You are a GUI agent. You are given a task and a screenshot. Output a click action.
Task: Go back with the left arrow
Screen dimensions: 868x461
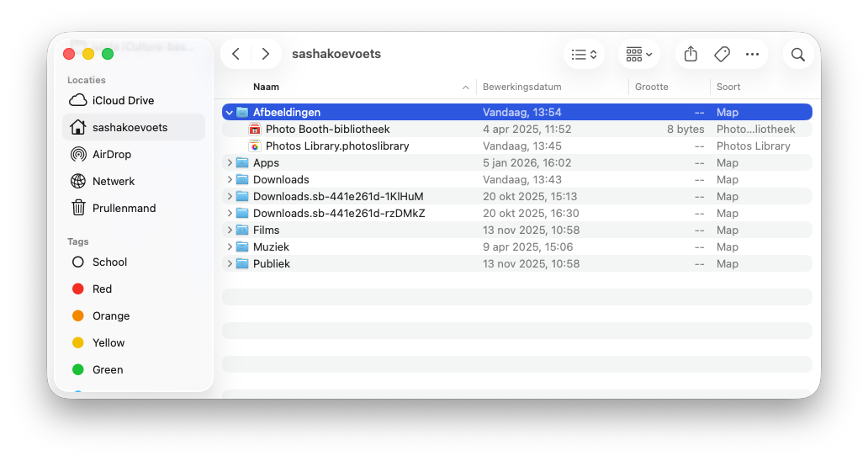(x=236, y=54)
